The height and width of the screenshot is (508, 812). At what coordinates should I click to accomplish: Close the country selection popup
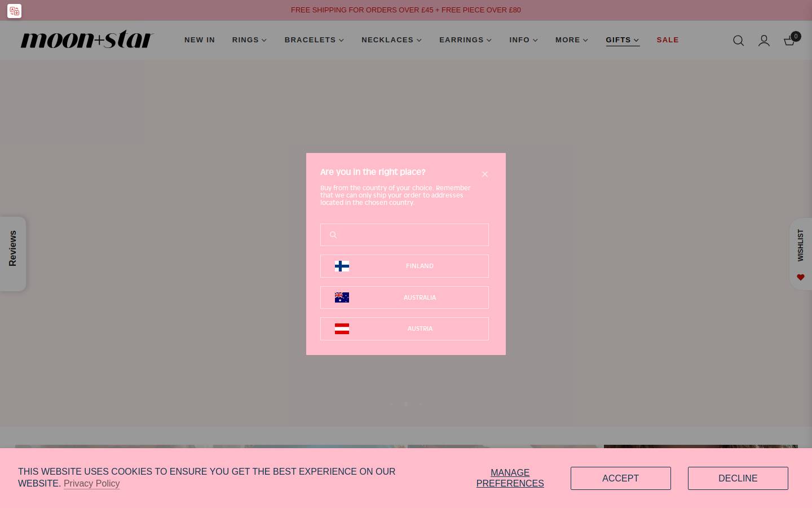click(485, 174)
